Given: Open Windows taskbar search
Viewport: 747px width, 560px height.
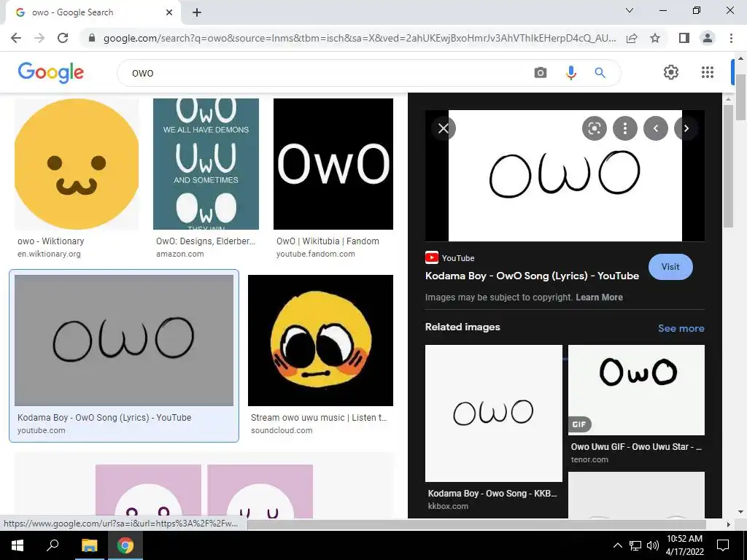Looking at the screenshot, I should tap(53, 545).
